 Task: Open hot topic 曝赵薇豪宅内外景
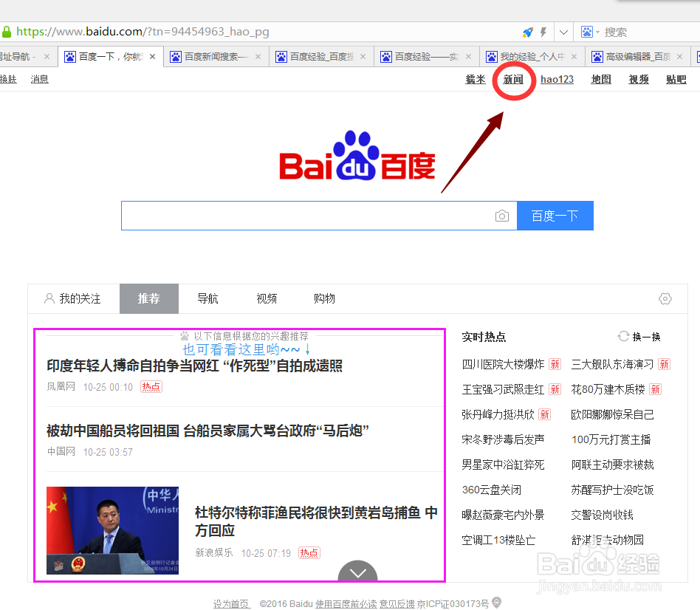[503, 515]
